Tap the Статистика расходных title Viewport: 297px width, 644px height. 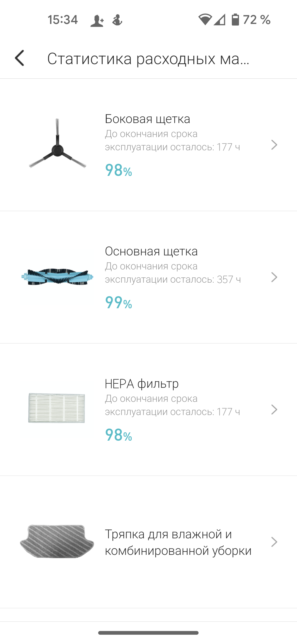[x=148, y=59]
